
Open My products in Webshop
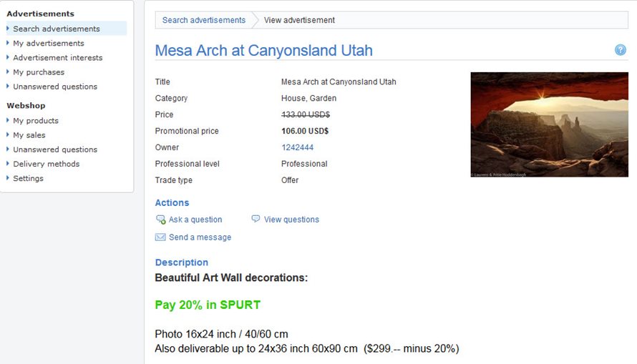36,121
